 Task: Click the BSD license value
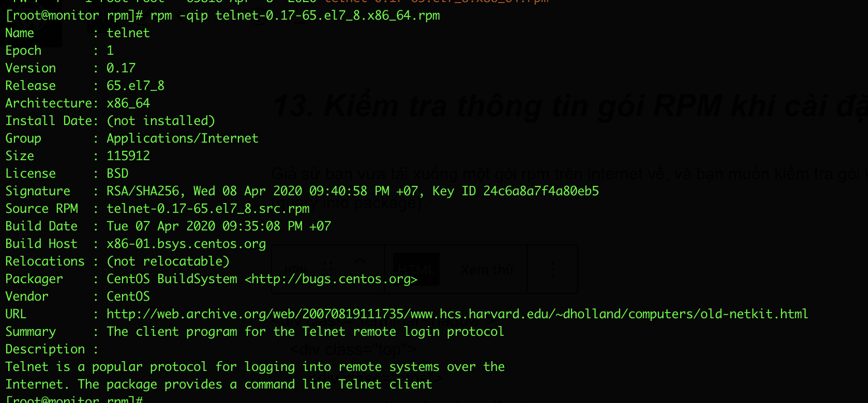point(117,174)
